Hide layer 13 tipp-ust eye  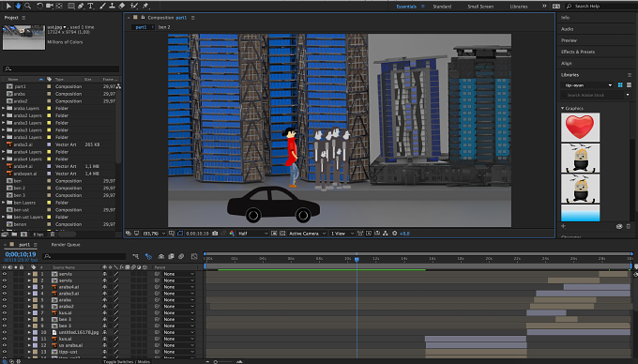pyautogui.click(x=5, y=352)
